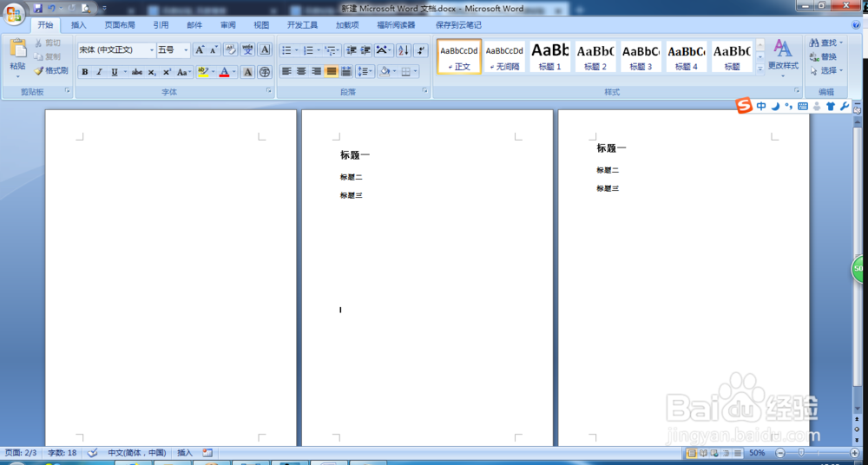This screenshot has width=868, height=465.
Task: Apply character shading icon
Action: click(x=248, y=72)
